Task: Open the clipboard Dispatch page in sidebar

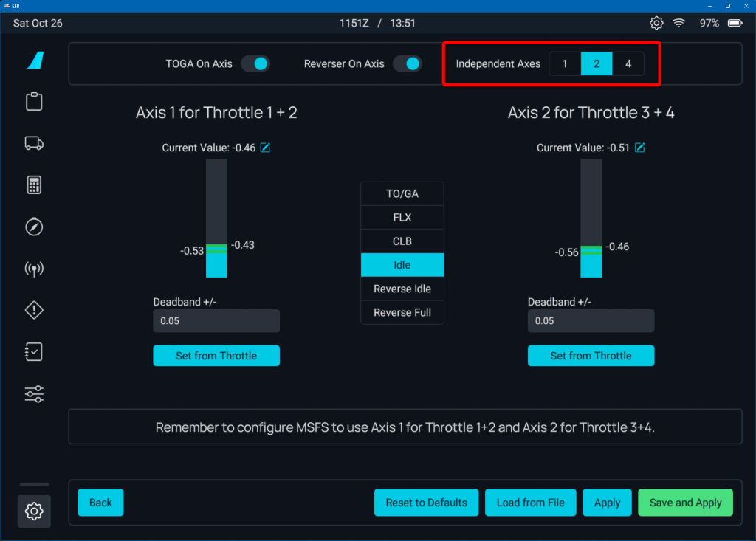Action: (x=34, y=102)
